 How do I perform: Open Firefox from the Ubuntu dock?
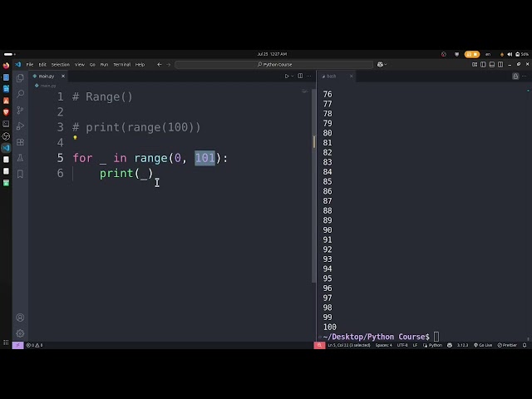coord(6,65)
